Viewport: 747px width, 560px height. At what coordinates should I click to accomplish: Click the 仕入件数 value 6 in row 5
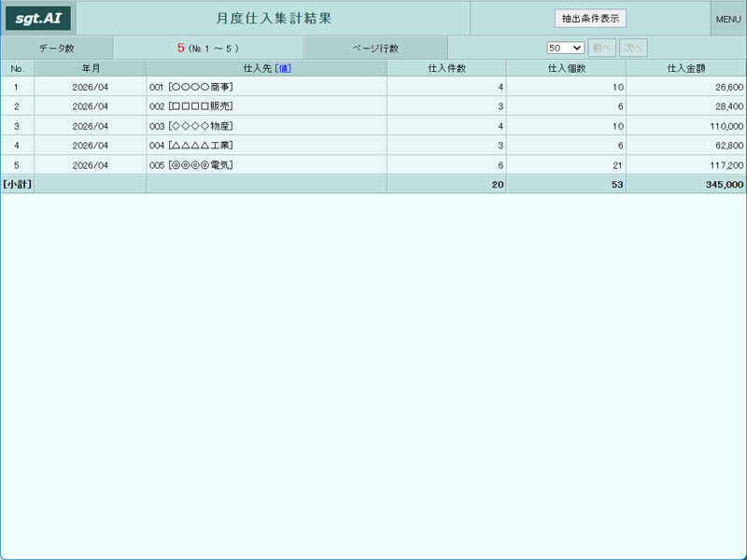click(500, 165)
